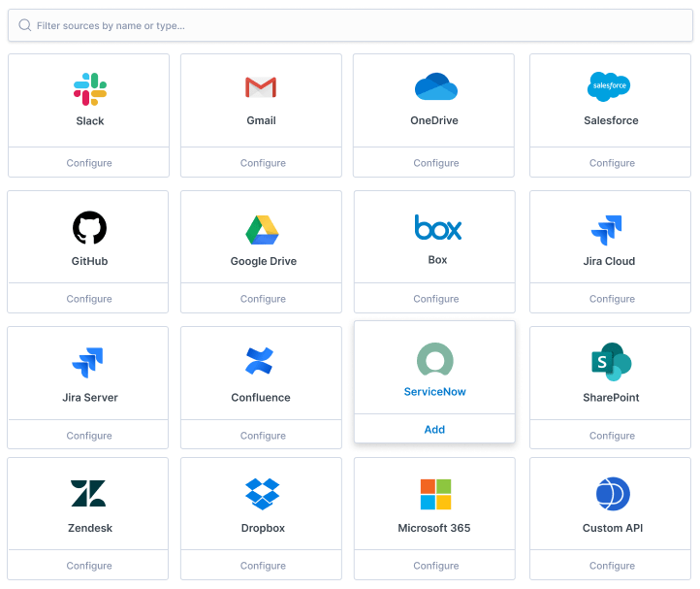Select the Zendesk name label
The height and width of the screenshot is (589, 700).
click(x=90, y=528)
